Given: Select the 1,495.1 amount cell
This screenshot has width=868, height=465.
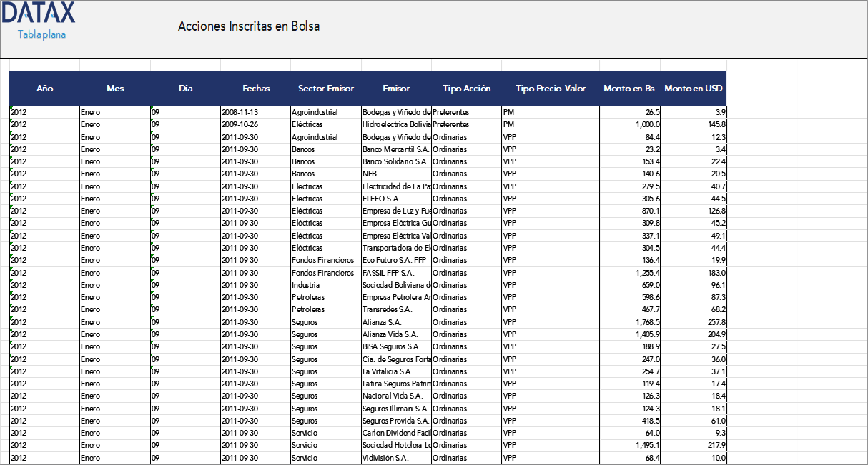Looking at the screenshot, I should tap(631, 446).
